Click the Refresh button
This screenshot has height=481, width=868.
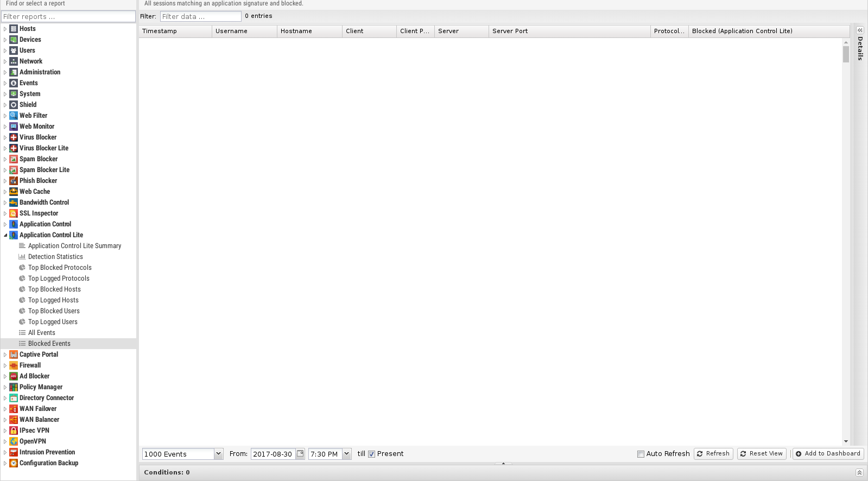click(x=713, y=454)
